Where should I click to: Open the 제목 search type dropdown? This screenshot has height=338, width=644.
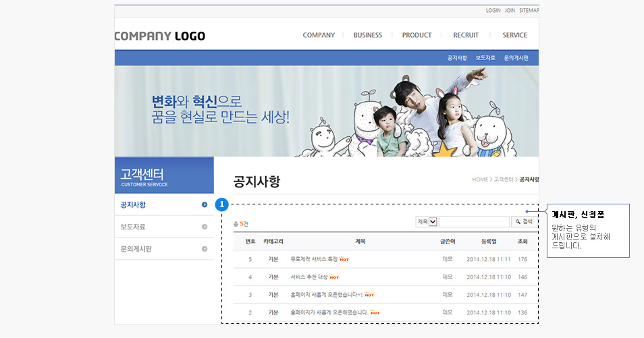pyautogui.click(x=427, y=221)
